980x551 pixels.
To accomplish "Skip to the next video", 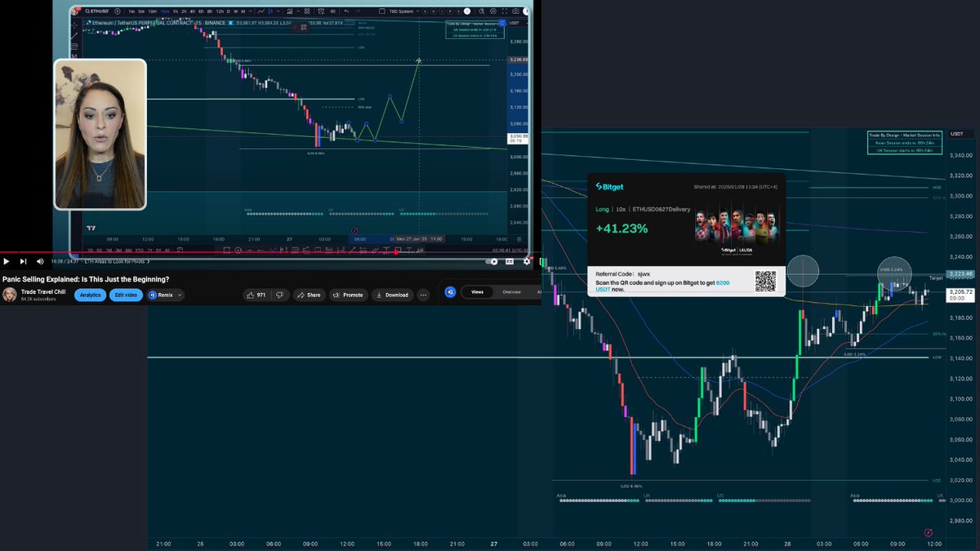I will pyautogui.click(x=23, y=261).
